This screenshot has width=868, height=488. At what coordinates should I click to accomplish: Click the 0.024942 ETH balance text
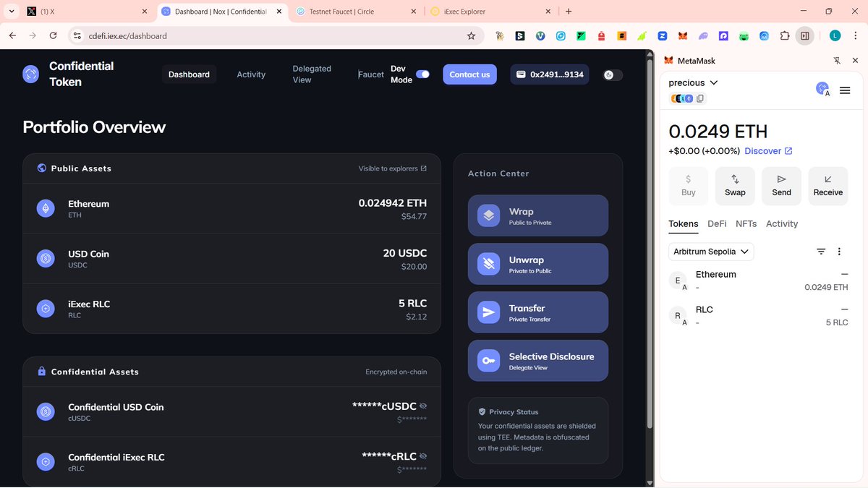tap(393, 203)
